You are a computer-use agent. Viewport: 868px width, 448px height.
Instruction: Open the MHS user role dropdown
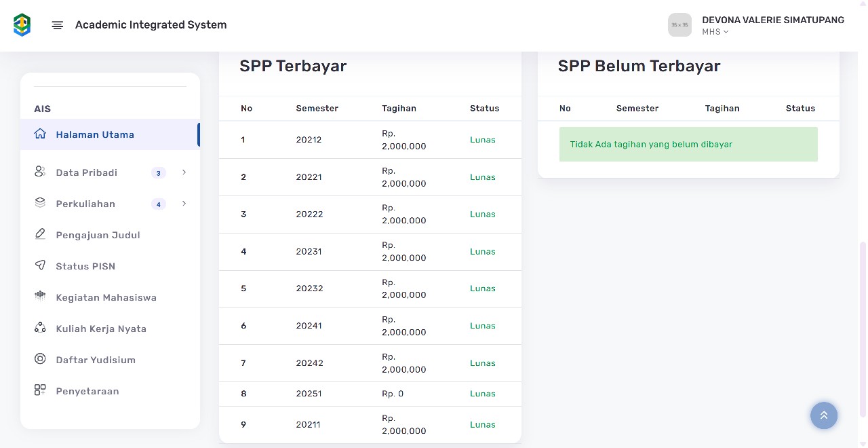[x=715, y=32]
